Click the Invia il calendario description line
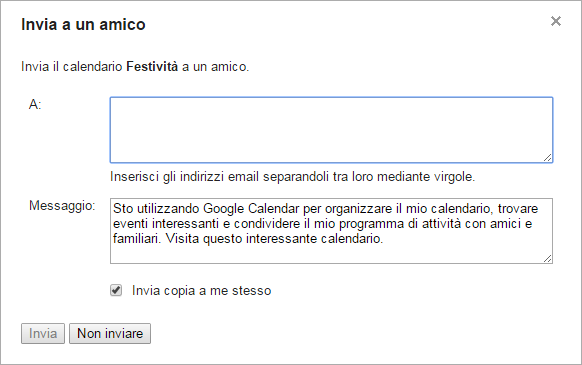Image resolution: width=582 pixels, height=365 pixels. coord(135,66)
